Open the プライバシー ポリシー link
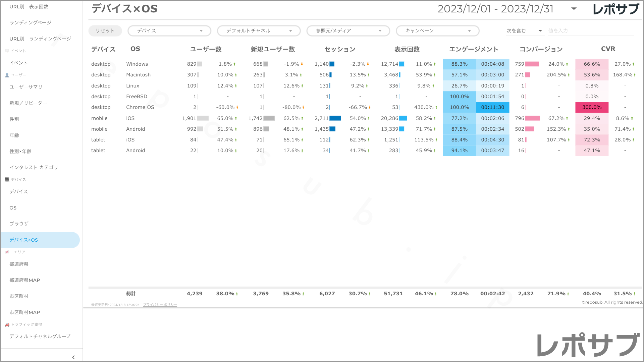This screenshot has width=644, height=362. [x=160, y=305]
